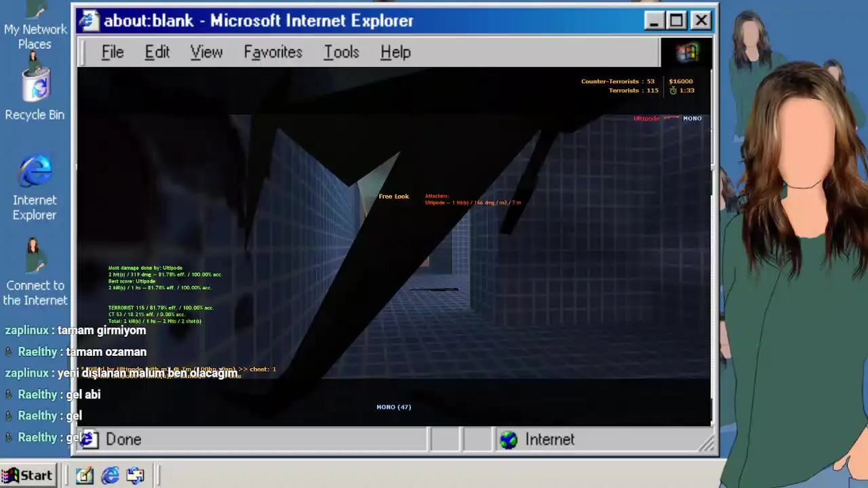Open Outlook Express from quick launch bar
Viewport: 868px width, 488px height.
coord(136,476)
